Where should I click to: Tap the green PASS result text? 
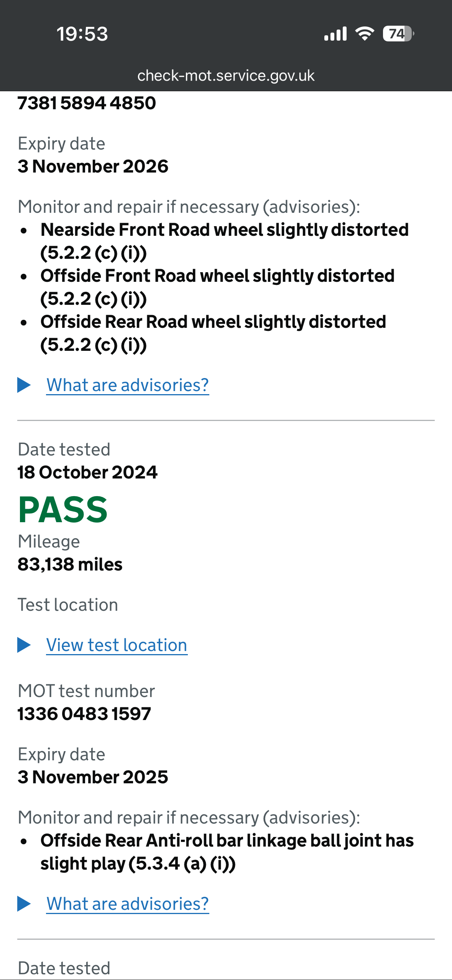coord(63,510)
